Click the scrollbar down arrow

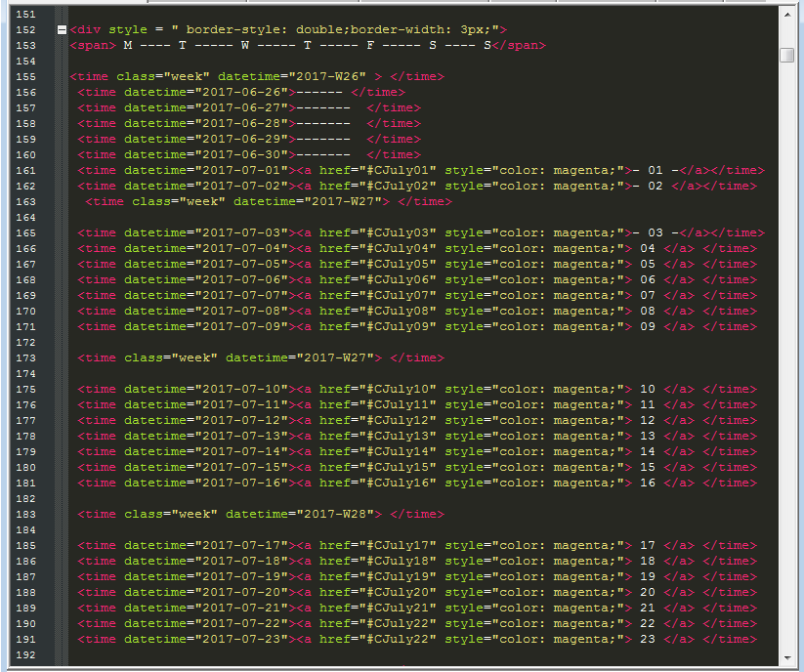point(787,658)
